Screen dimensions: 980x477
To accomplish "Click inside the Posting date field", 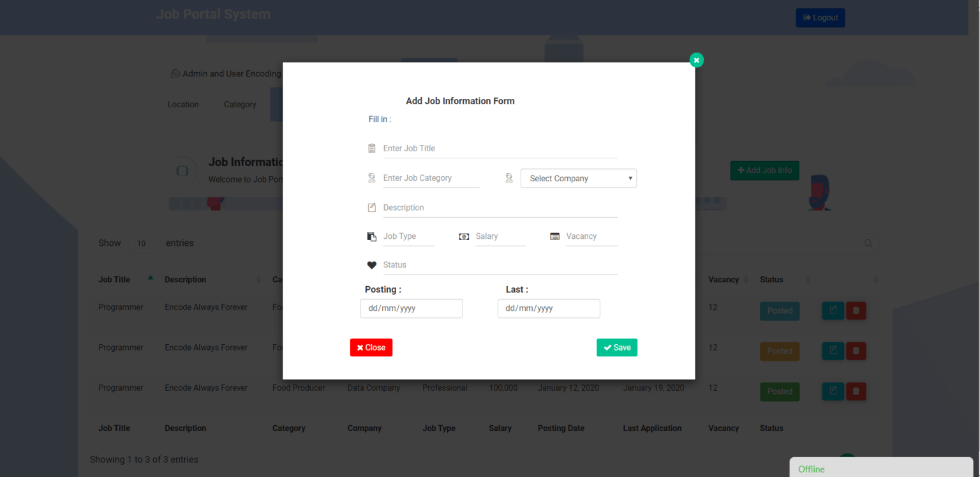I will tap(411, 308).
